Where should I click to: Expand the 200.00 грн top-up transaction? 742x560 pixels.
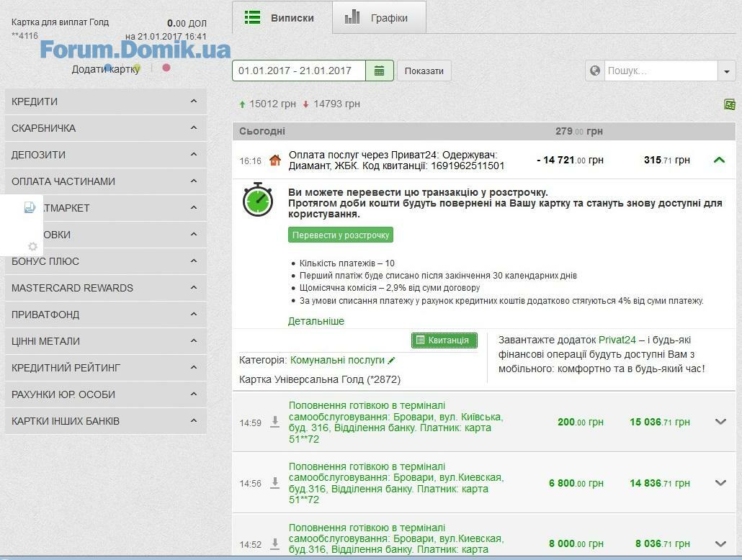pos(720,422)
